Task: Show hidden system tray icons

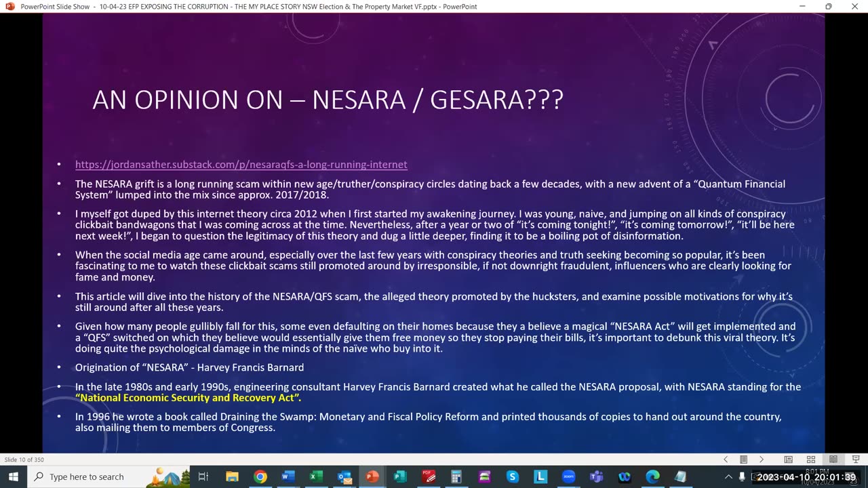Action: click(728, 476)
